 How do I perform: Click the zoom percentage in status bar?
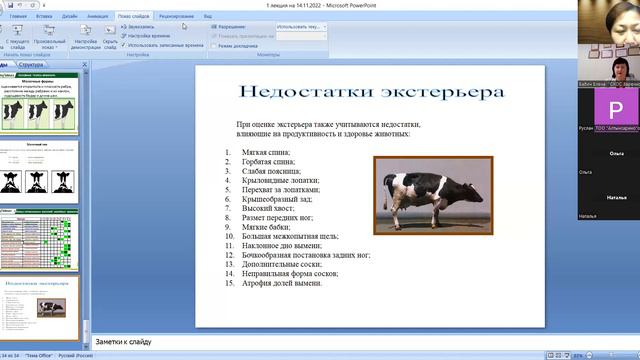click(578, 356)
